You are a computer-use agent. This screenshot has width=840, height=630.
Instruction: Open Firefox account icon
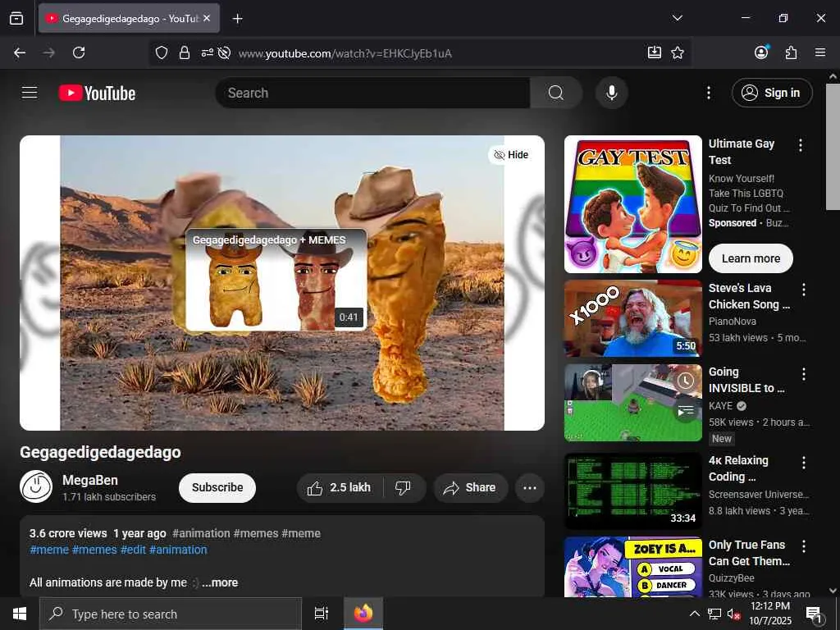(x=761, y=52)
